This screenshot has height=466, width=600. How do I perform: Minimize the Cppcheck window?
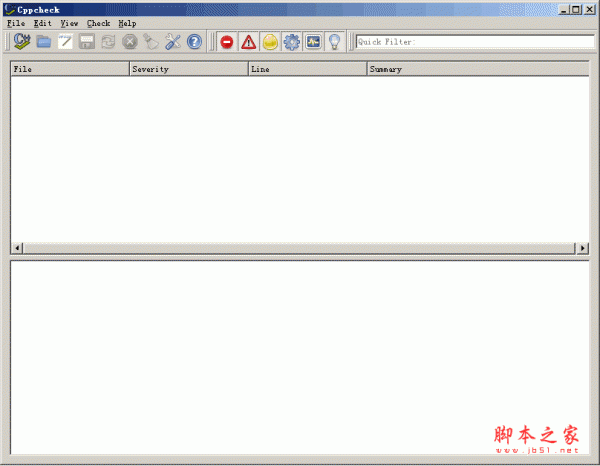[563, 10]
